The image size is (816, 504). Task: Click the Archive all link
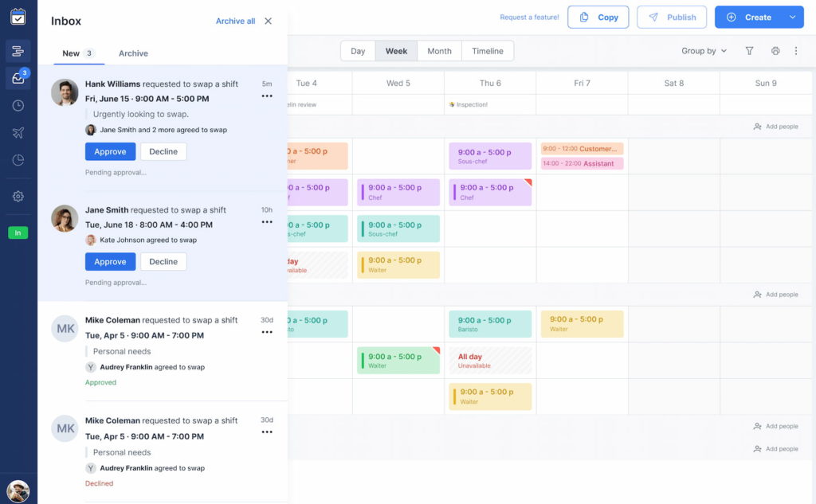pos(235,21)
